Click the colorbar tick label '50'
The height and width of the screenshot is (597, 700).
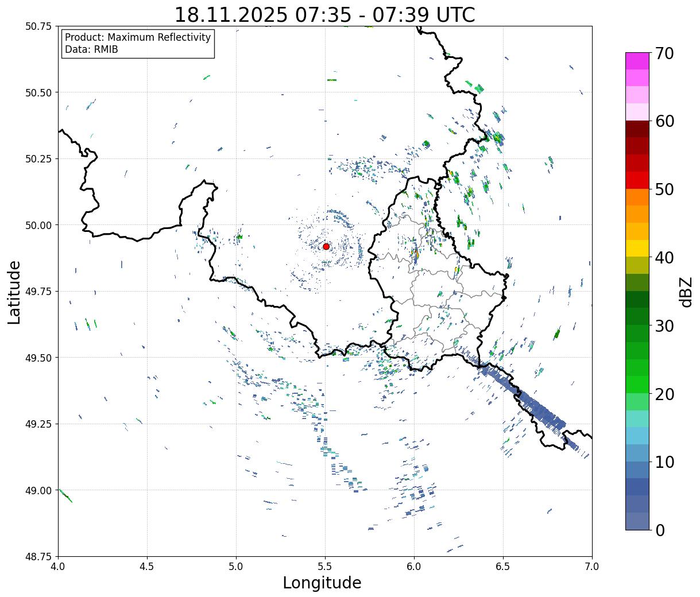[x=664, y=189]
